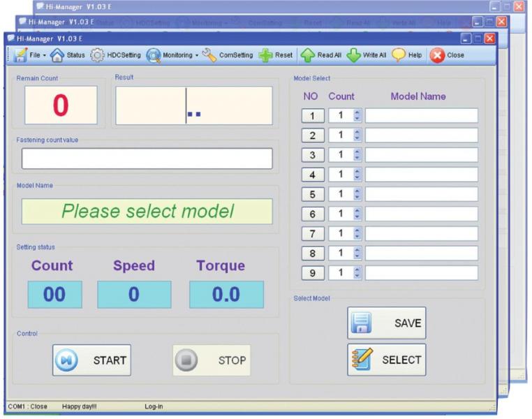Adjust Count stepper for model 9

click(357, 273)
